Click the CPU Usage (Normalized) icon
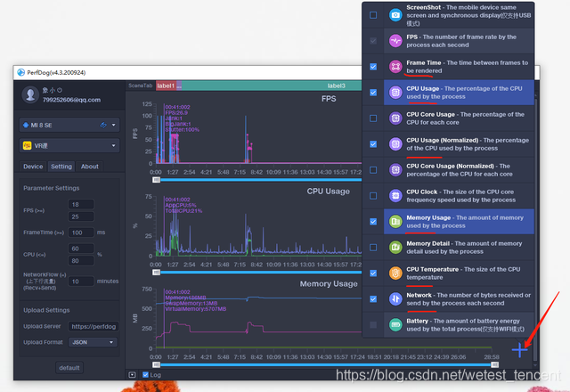The image size is (570, 392). pos(395,144)
